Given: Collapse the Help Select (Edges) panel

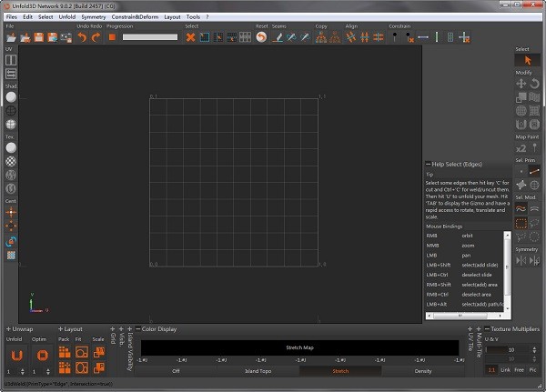Looking at the screenshot, I should 429,163.
